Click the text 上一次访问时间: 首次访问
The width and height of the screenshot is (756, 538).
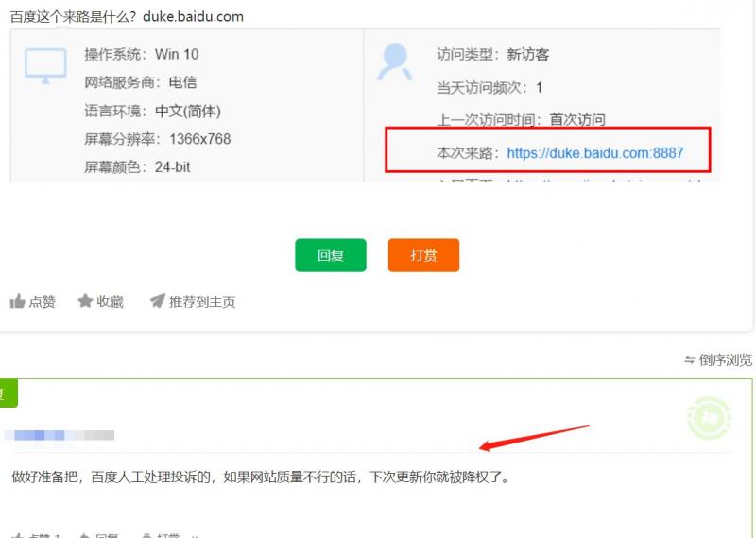point(521,120)
